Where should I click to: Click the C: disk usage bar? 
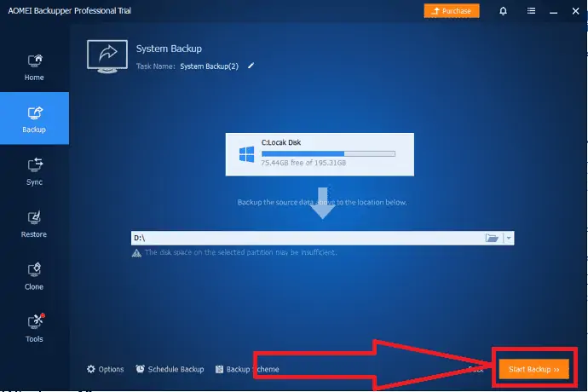coord(328,153)
